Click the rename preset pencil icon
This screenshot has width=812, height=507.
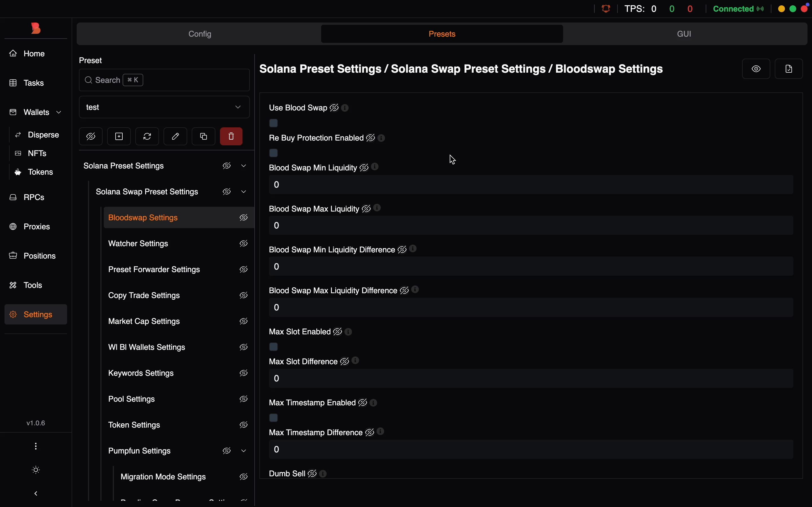click(175, 136)
